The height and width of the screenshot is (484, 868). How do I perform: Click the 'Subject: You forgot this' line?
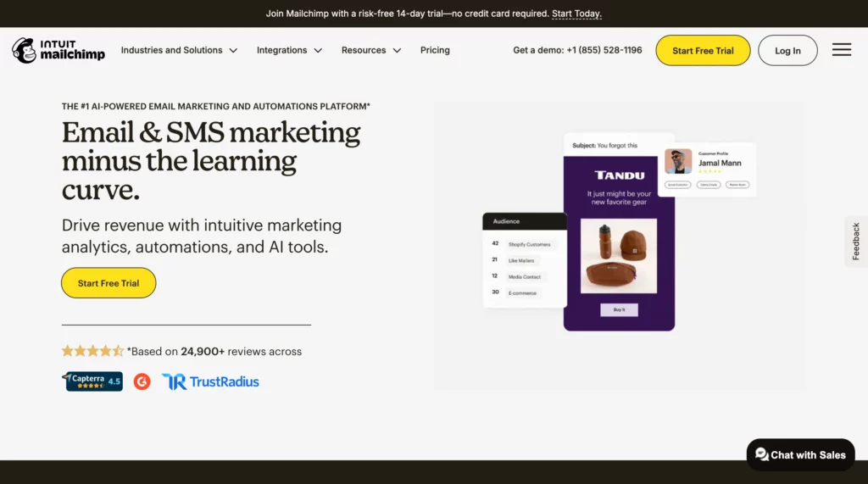[x=605, y=146]
